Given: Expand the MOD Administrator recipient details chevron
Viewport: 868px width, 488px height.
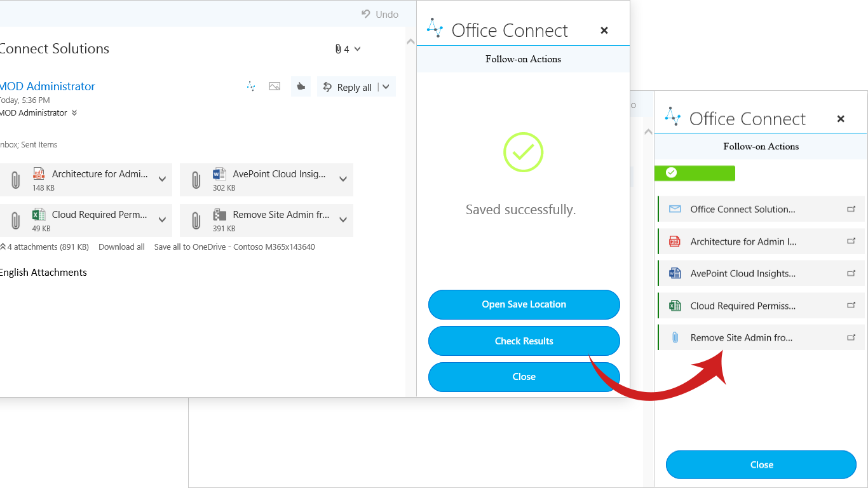Looking at the screenshot, I should point(74,113).
